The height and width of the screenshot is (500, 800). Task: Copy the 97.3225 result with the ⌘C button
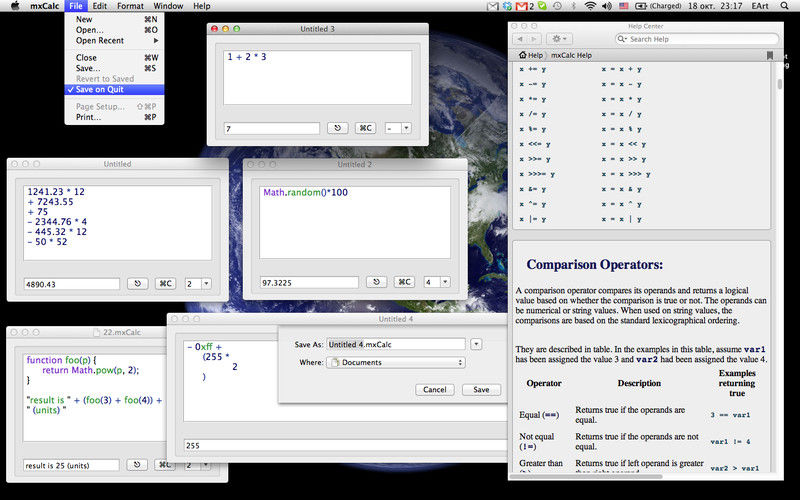(404, 282)
